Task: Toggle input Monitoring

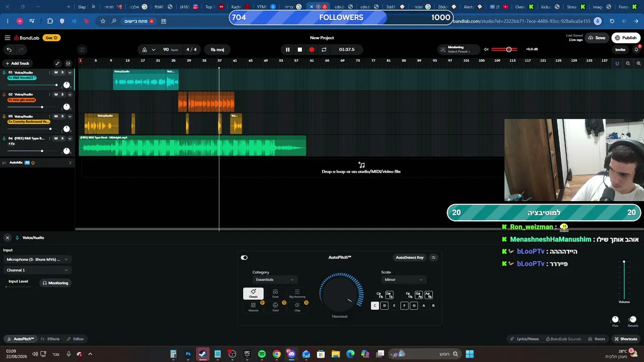Action: point(55,283)
